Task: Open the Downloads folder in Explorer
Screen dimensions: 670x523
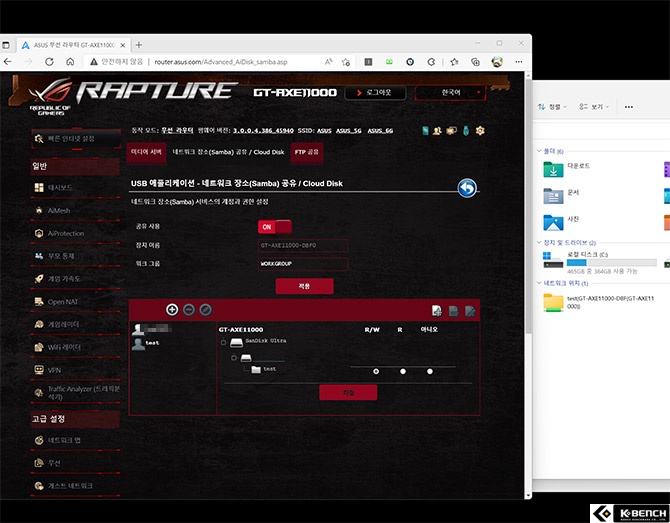Action: pyautogui.click(x=566, y=168)
